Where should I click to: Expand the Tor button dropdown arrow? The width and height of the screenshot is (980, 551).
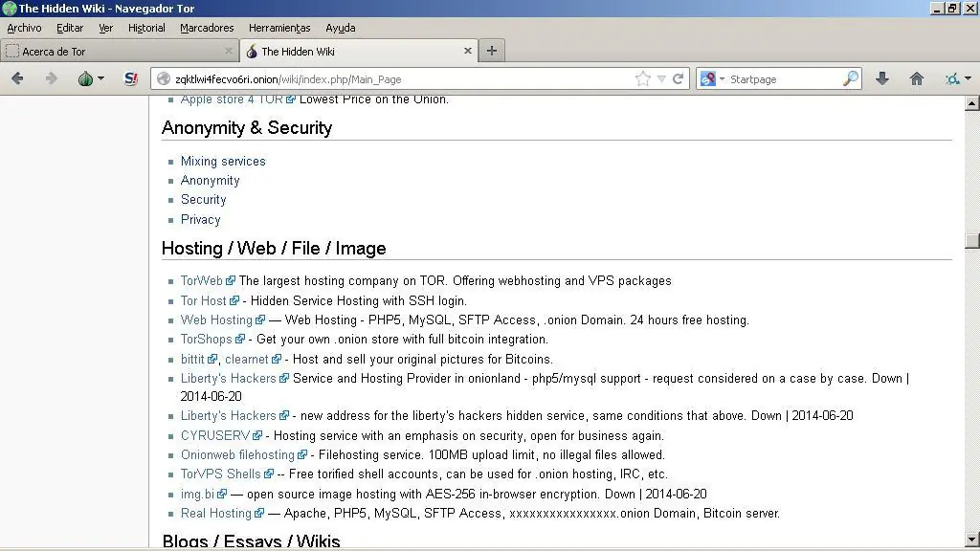point(100,78)
